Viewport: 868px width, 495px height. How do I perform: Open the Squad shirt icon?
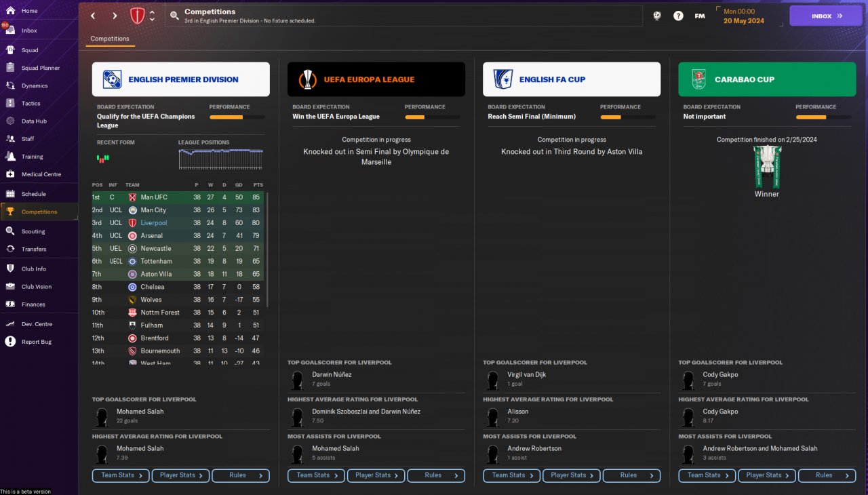pyautogui.click(x=10, y=50)
